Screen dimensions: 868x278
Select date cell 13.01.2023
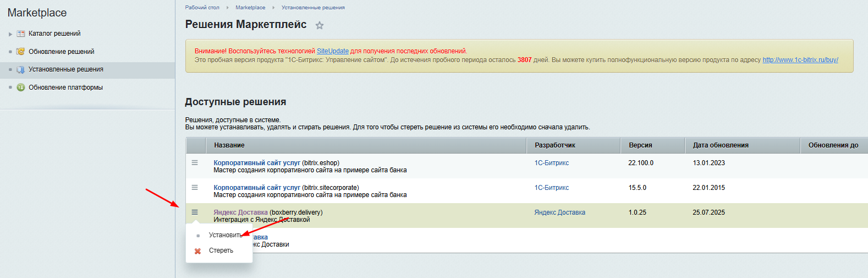pos(709,163)
